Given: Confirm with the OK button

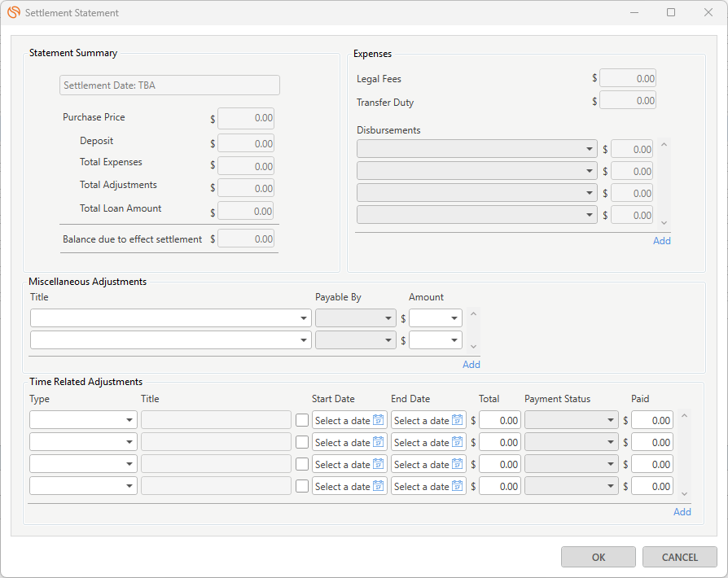Looking at the screenshot, I should point(598,557).
